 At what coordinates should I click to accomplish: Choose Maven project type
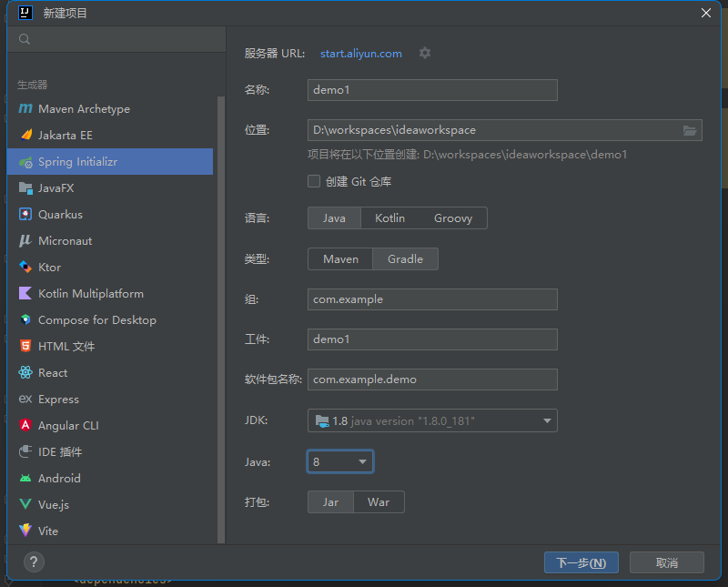(x=340, y=259)
